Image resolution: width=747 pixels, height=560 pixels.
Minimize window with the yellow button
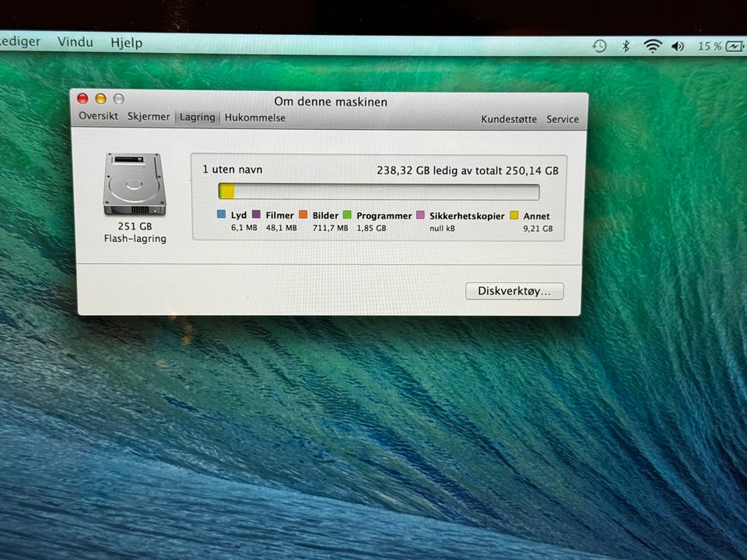pyautogui.click(x=100, y=99)
